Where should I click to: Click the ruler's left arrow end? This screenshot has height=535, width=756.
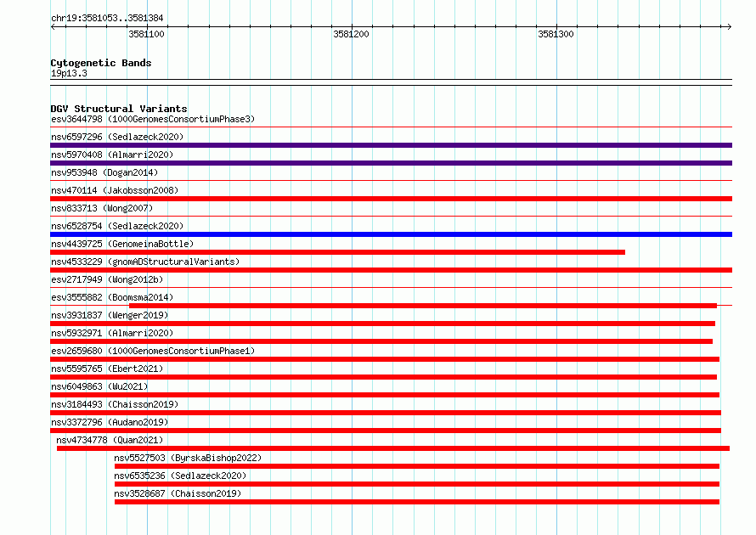tap(53, 26)
